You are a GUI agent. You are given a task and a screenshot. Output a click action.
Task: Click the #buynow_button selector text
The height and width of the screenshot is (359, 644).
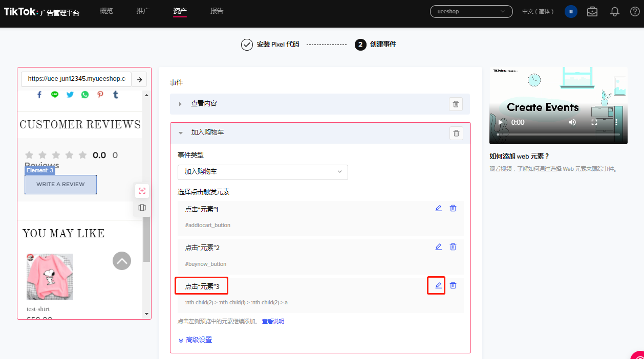point(205,264)
